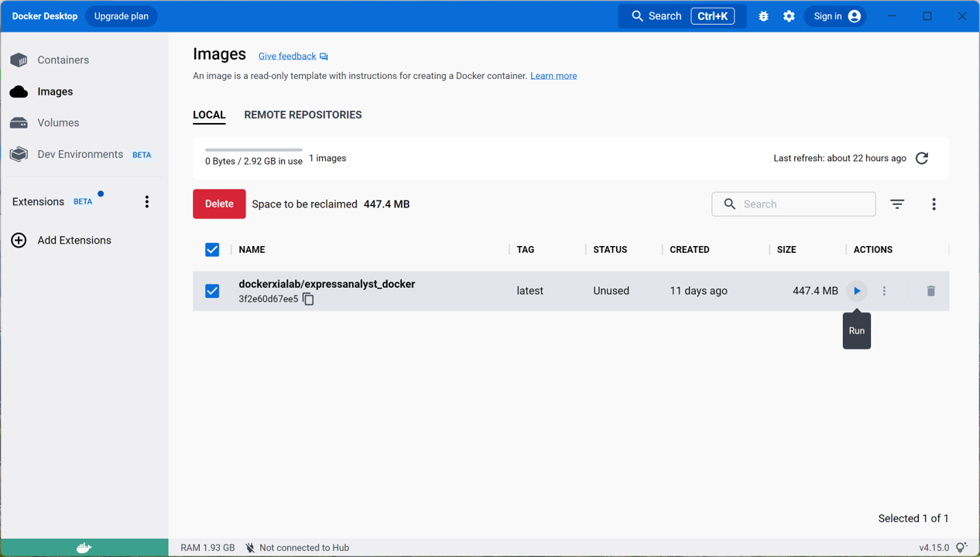Click the red Delete button
Viewport: 980px width, 557px height.
[x=219, y=204]
